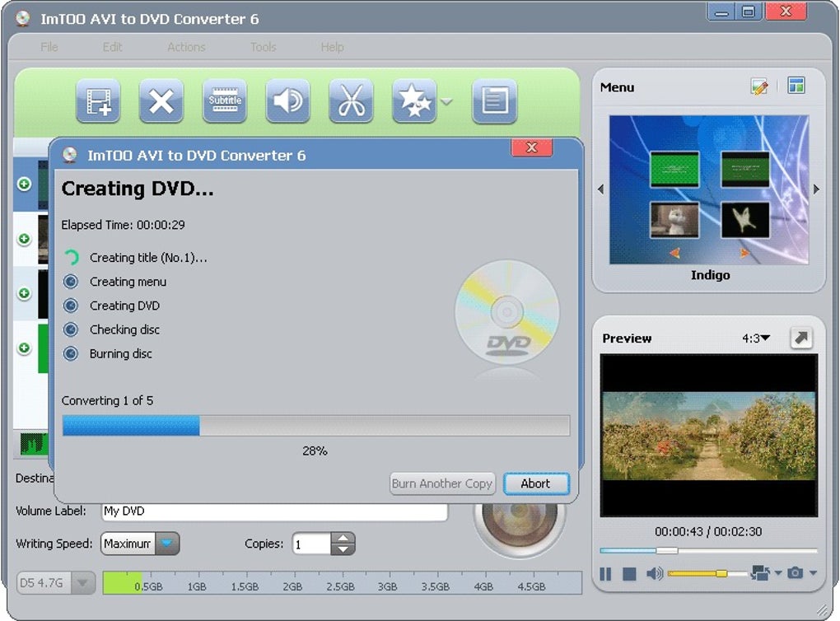Open the menu templates icon
The height and width of the screenshot is (621, 840).
coord(796,85)
